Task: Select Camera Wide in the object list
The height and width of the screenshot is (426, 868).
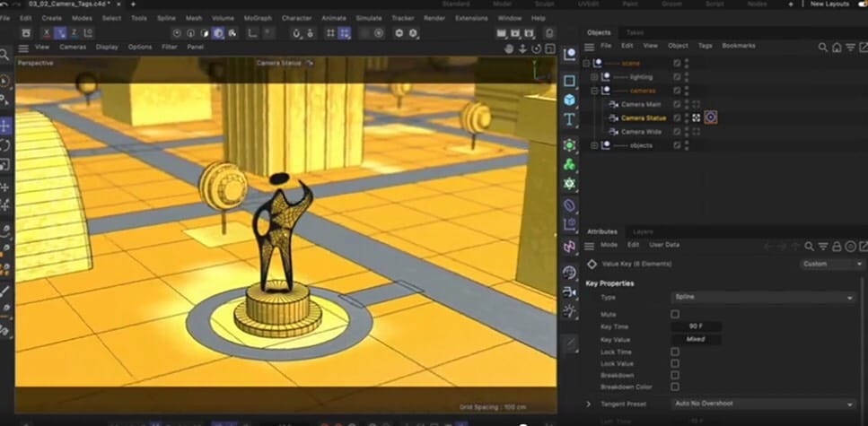Action: click(642, 132)
